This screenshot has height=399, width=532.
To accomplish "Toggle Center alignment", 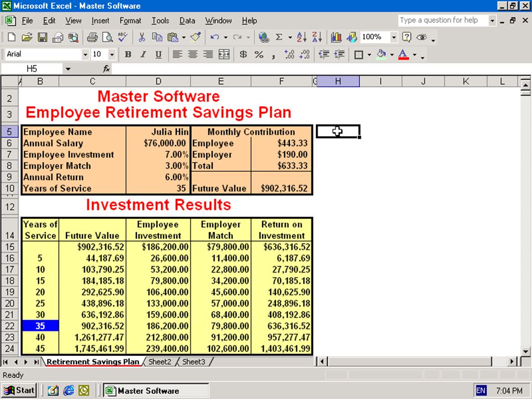I will (x=193, y=54).
